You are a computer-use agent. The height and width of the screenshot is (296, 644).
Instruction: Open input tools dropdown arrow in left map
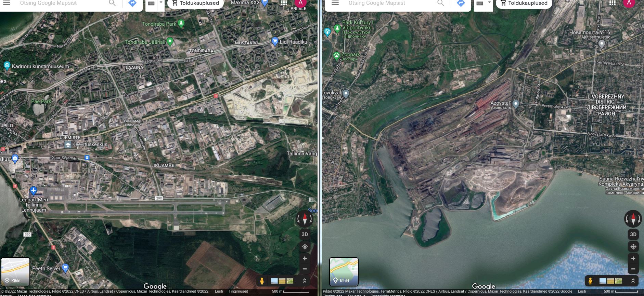point(161,3)
